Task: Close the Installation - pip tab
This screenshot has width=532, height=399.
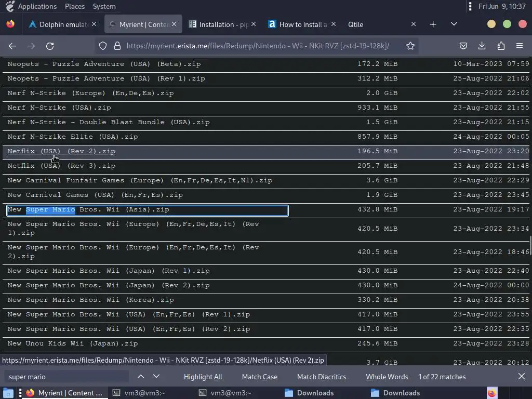Action: pyautogui.click(x=254, y=24)
